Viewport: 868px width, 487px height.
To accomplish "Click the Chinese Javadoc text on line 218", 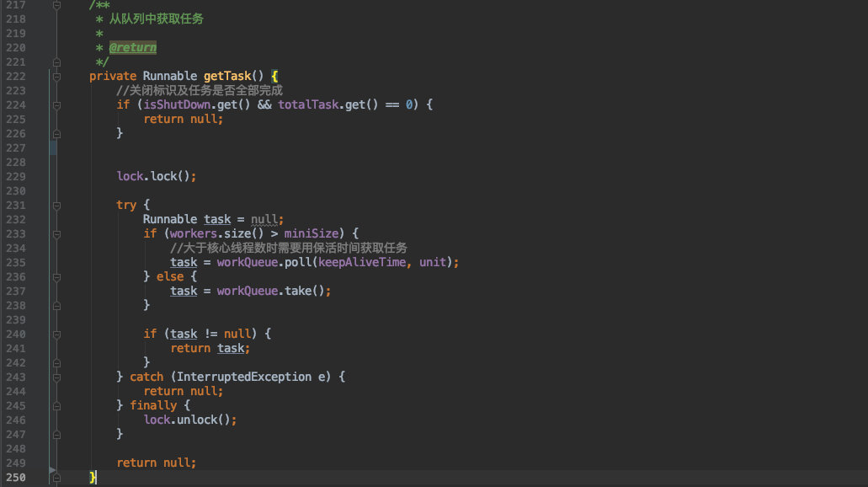I will (156, 19).
